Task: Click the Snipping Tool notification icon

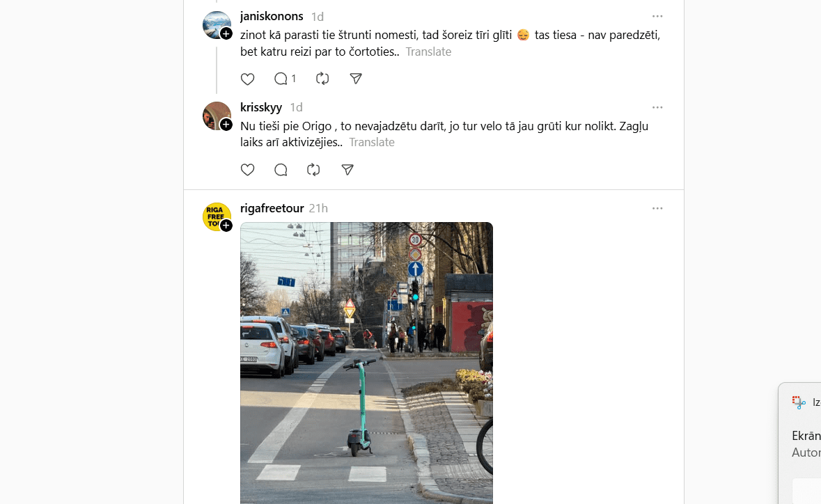Action: tap(799, 402)
